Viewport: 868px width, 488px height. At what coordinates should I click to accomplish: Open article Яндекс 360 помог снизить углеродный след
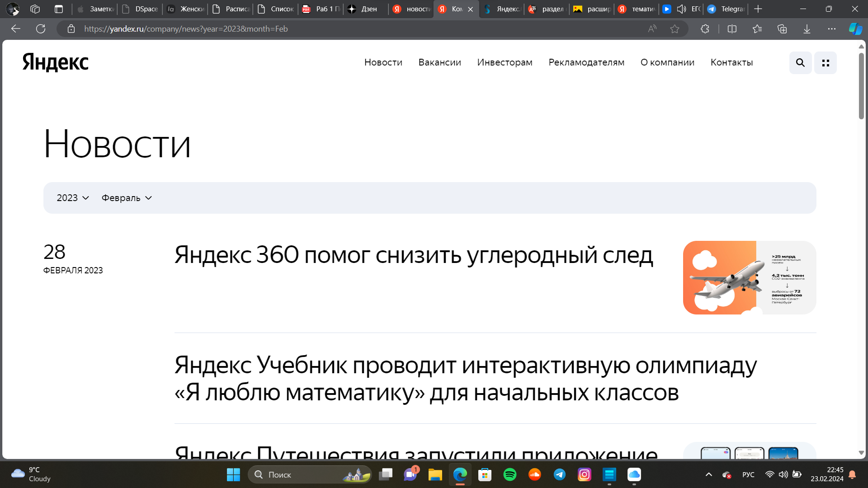tap(414, 255)
